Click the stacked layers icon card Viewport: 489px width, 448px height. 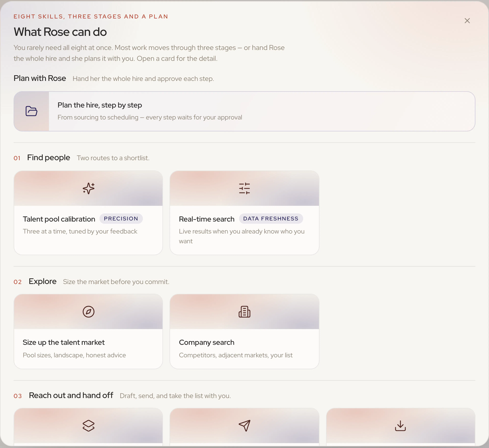(89, 426)
